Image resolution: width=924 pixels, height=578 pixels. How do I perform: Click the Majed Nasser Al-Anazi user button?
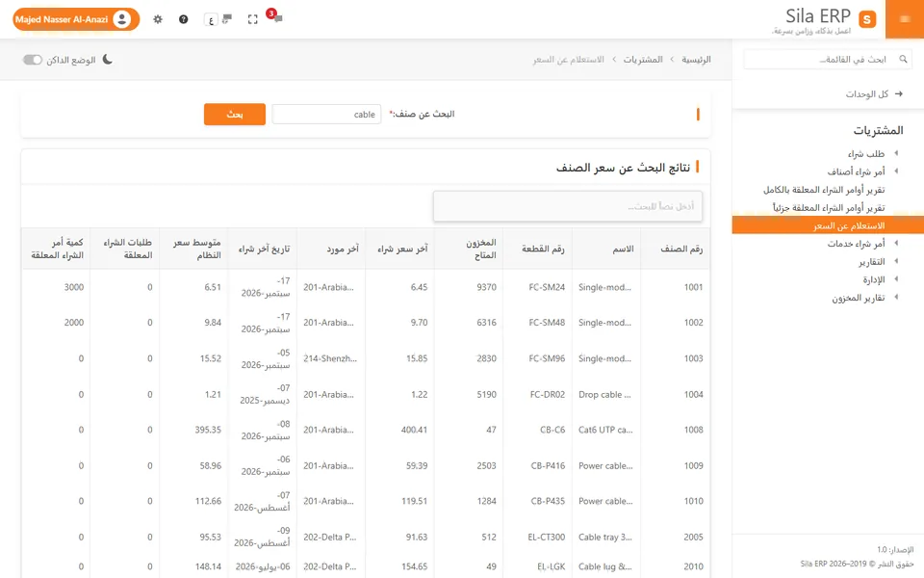[x=76, y=19]
